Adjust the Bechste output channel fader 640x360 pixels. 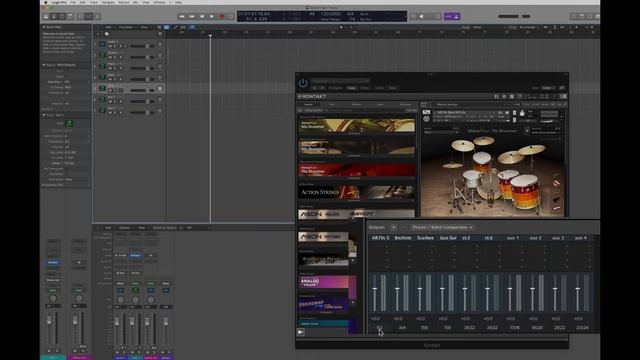397,289
